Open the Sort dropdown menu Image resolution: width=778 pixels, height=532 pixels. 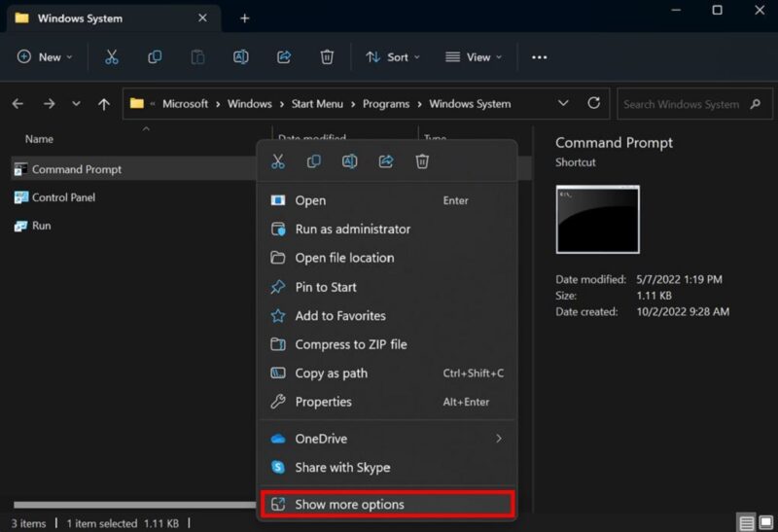[393, 57]
